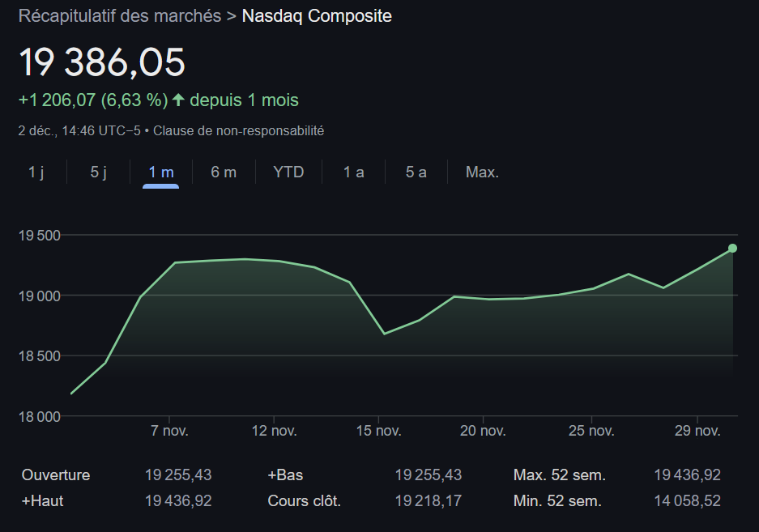This screenshot has width=759, height=532.
Task: Click the Min. 52 sem. label
Action: coord(557,500)
